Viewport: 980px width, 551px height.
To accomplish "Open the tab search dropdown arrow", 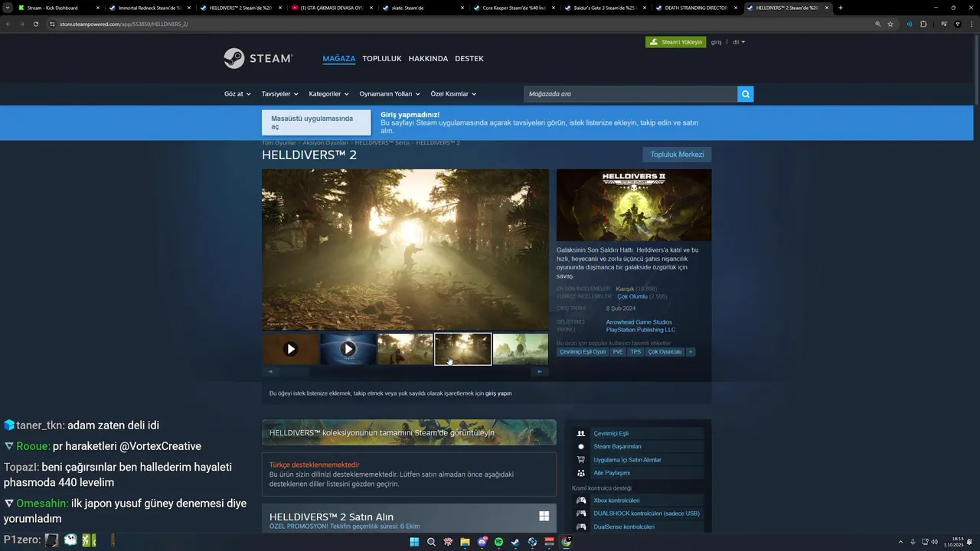I will (9, 8).
